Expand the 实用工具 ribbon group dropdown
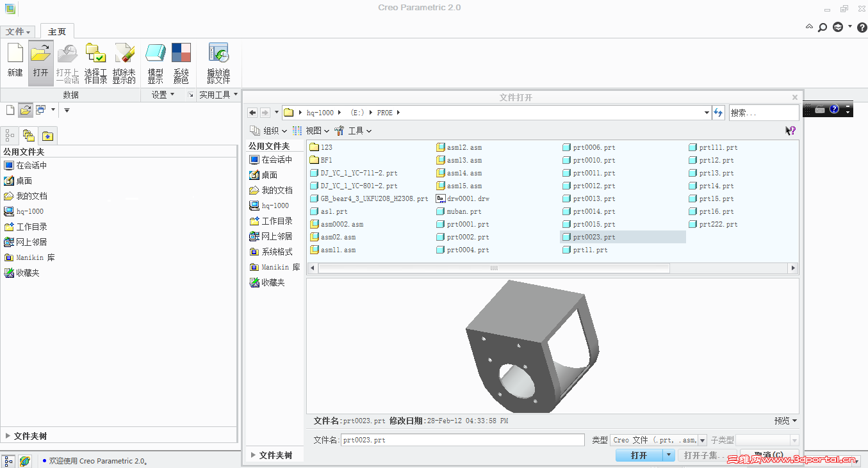Screen dimensions: 868x468 [x=218, y=95]
